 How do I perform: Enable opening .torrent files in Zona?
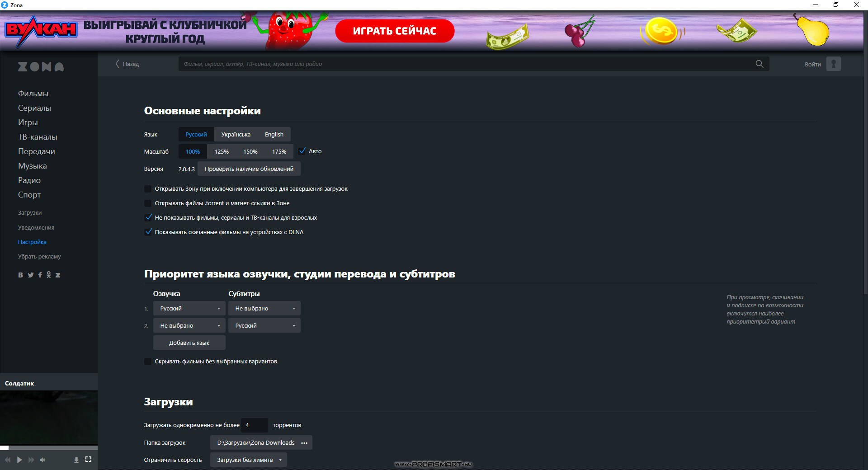pos(148,203)
